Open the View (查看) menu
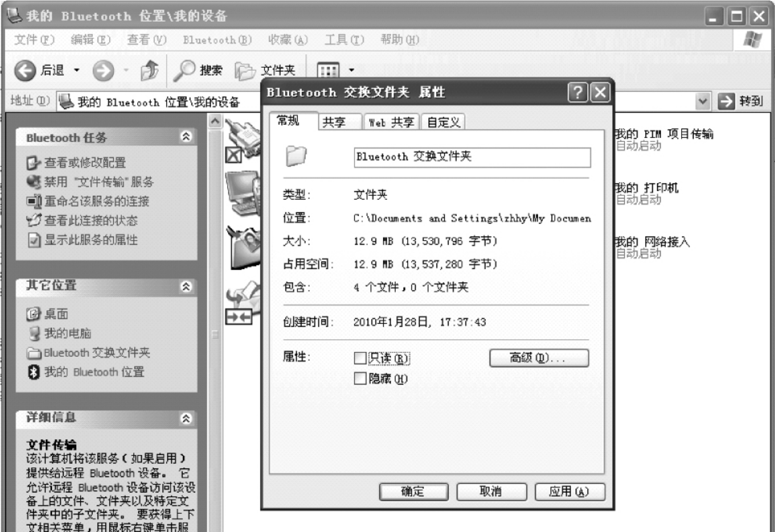This screenshot has height=532, width=775. coord(147,40)
